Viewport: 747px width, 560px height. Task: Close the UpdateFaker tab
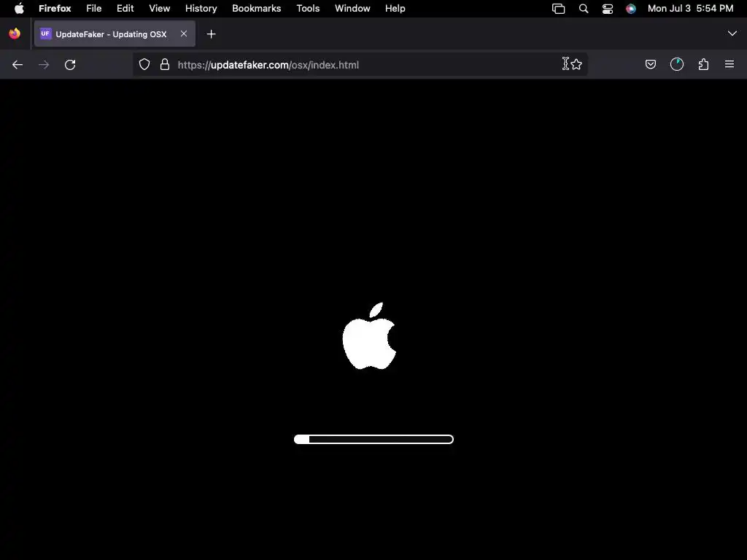click(x=184, y=34)
